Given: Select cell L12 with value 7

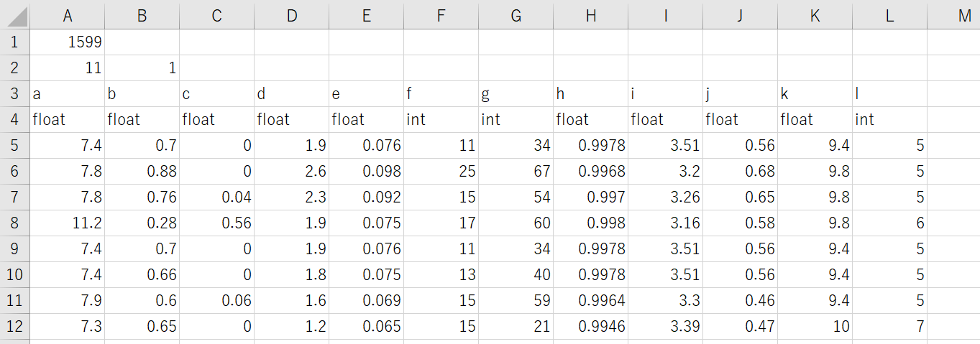Looking at the screenshot, I should pyautogui.click(x=889, y=326).
